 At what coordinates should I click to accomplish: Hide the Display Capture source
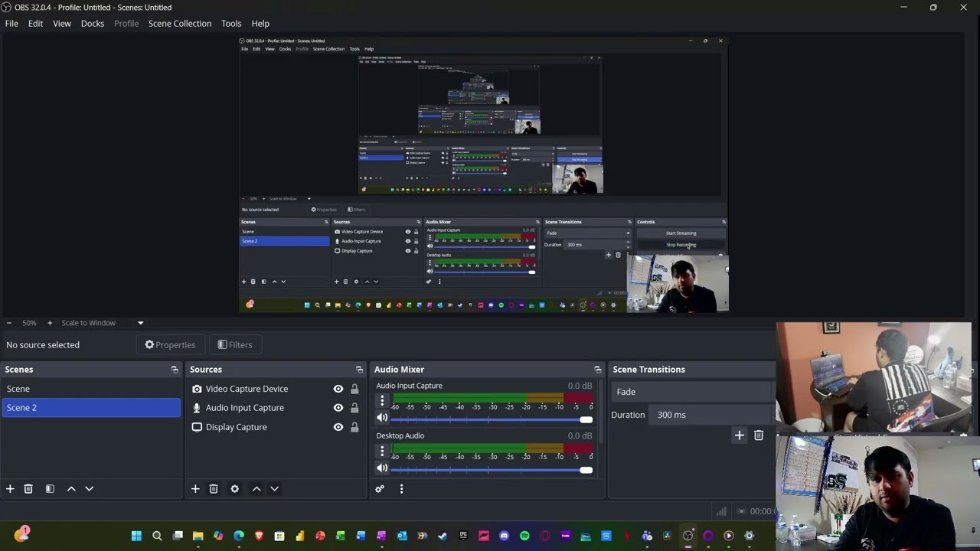(338, 427)
